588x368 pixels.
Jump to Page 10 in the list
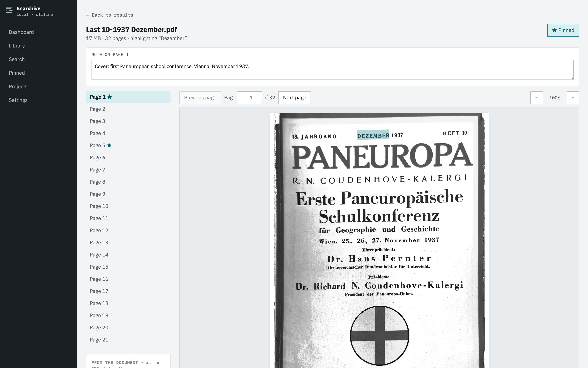click(x=128, y=206)
